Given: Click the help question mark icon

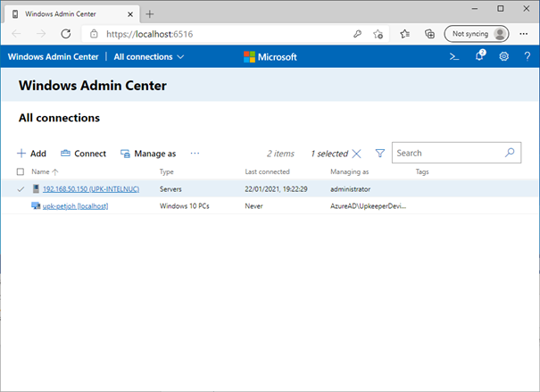Looking at the screenshot, I should tap(528, 56).
